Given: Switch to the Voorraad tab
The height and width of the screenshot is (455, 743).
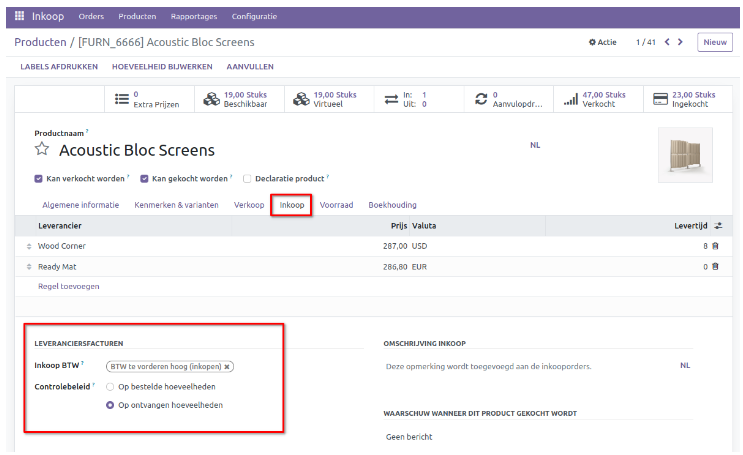Looking at the screenshot, I should 336,205.
